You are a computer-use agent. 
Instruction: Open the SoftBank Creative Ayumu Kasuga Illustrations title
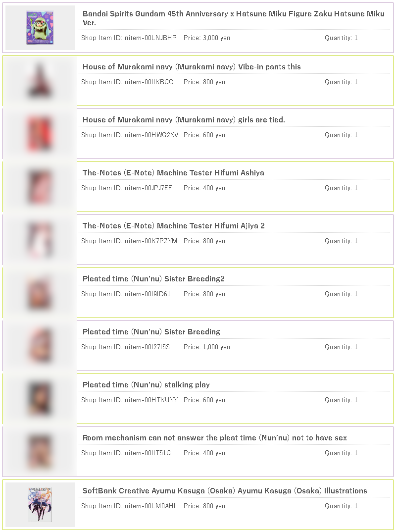click(x=225, y=490)
